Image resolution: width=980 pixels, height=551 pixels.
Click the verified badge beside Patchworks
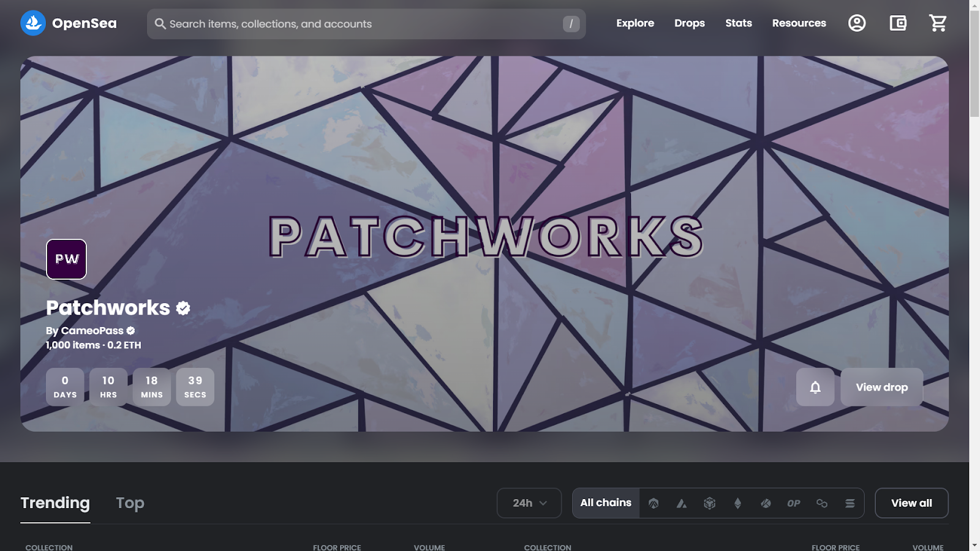tap(183, 308)
